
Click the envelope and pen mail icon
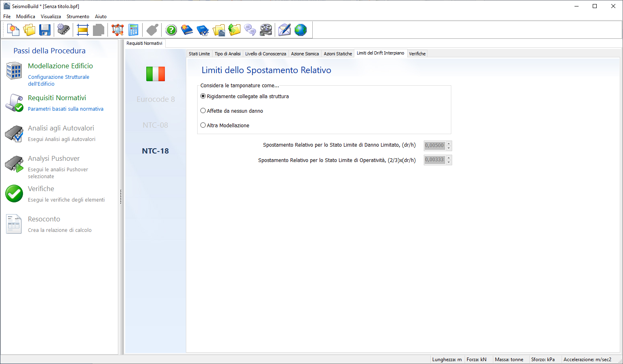pos(284,30)
